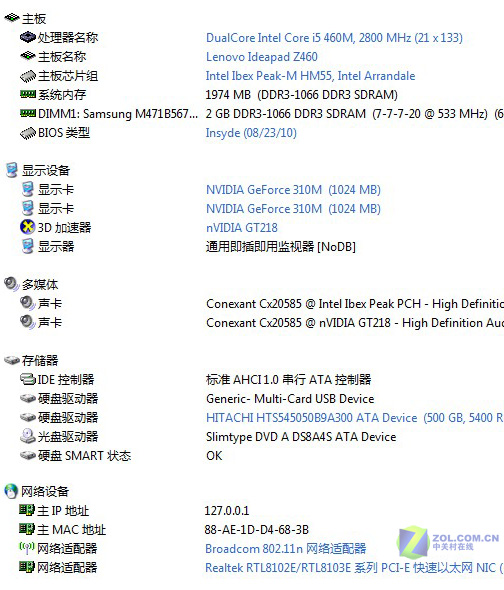Click the 主板芯片组 chipset icon
The width and height of the screenshot is (504, 590).
point(28,76)
